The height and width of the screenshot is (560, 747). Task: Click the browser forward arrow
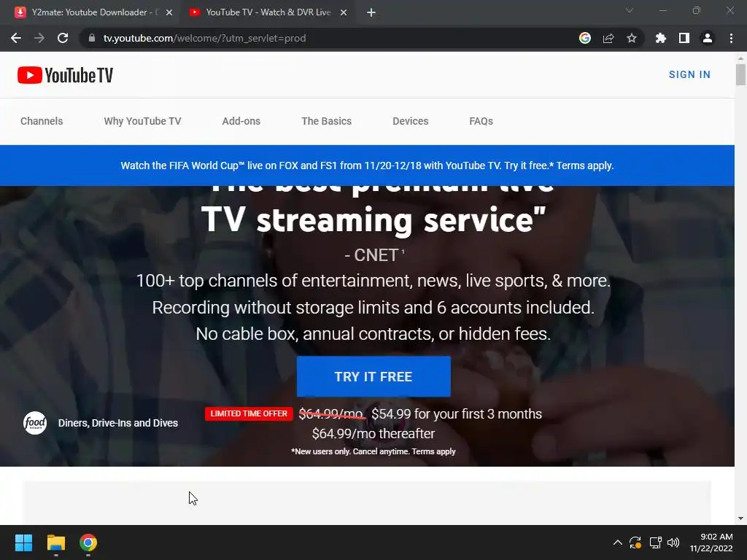[39, 38]
